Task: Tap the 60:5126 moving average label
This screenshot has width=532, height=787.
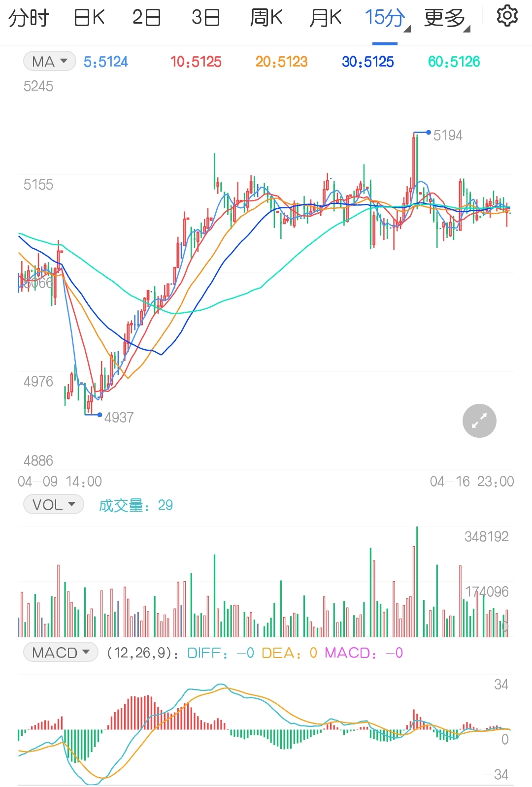Action: tap(454, 62)
